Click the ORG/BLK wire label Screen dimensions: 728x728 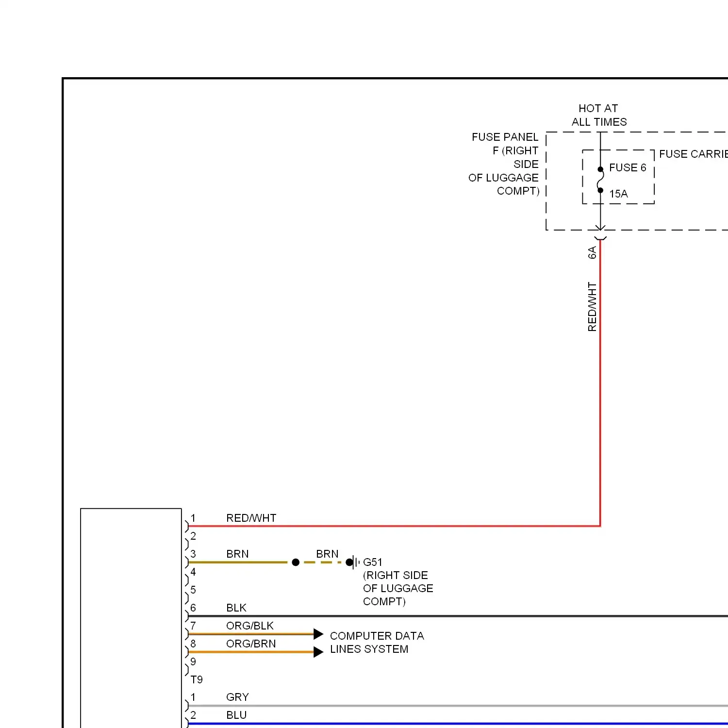(x=250, y=626)
